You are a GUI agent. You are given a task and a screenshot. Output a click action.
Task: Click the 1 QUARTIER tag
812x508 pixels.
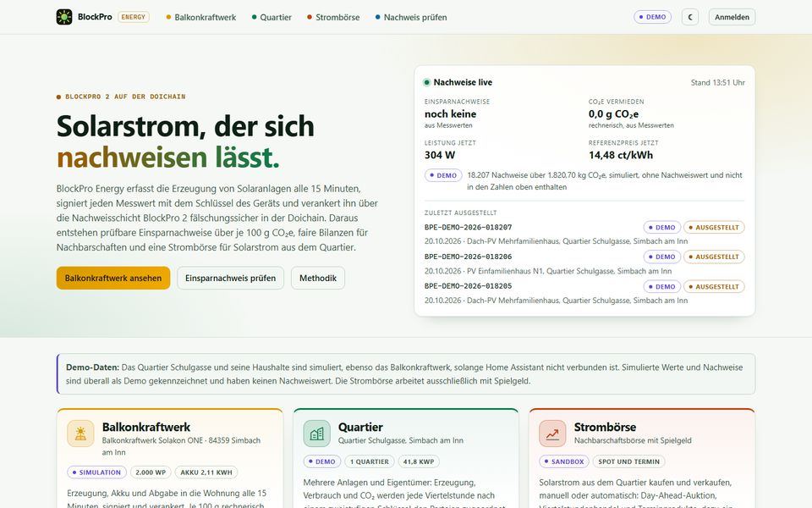[370, 461]
